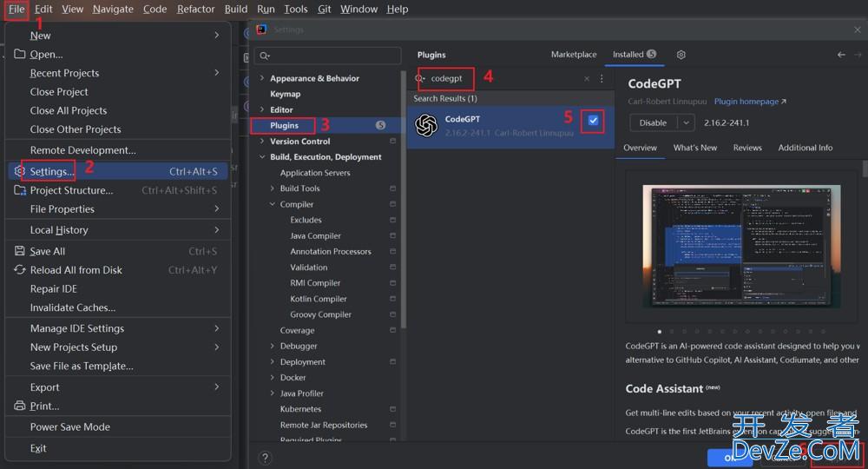
Task: Click project-level icon beside Coverage
Action: 392,330
